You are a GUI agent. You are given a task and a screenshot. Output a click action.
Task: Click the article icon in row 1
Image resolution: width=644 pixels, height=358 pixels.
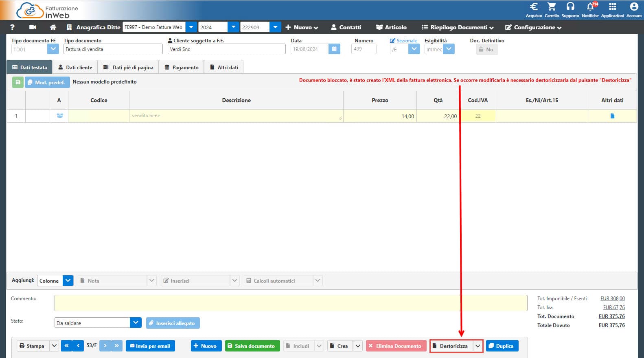(59, 116)
